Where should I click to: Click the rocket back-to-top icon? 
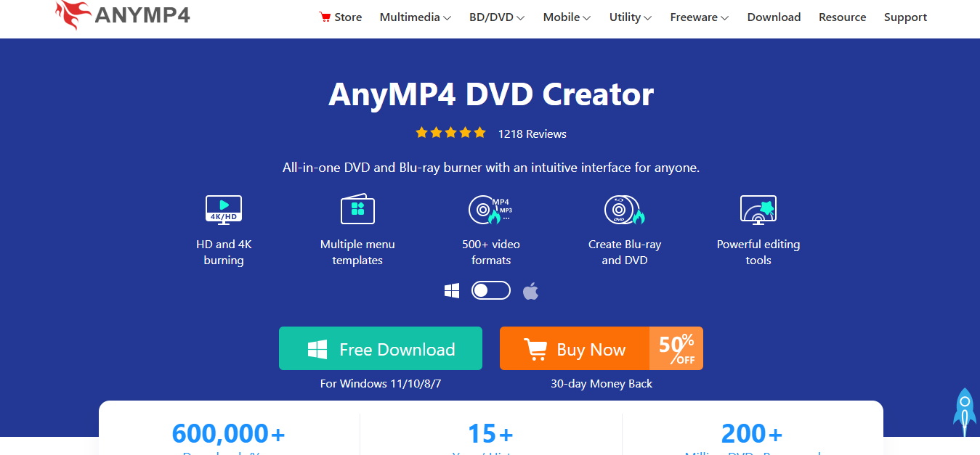coord(964,411)
